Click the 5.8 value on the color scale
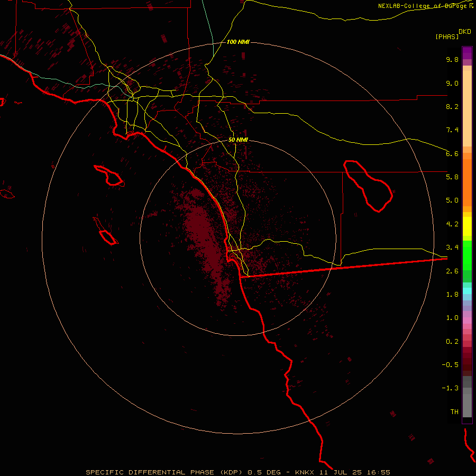The height and width of the screenshot is (476, 476). click(x=452, y=177)
